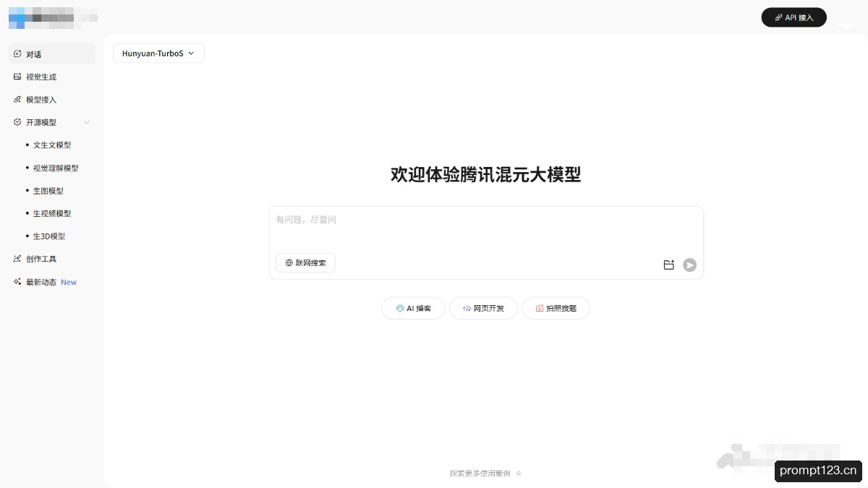The width and height of the screenshot is (868, 488).
Task: Select the 网页开发 suggestion chip
Action: coord(482,309)
